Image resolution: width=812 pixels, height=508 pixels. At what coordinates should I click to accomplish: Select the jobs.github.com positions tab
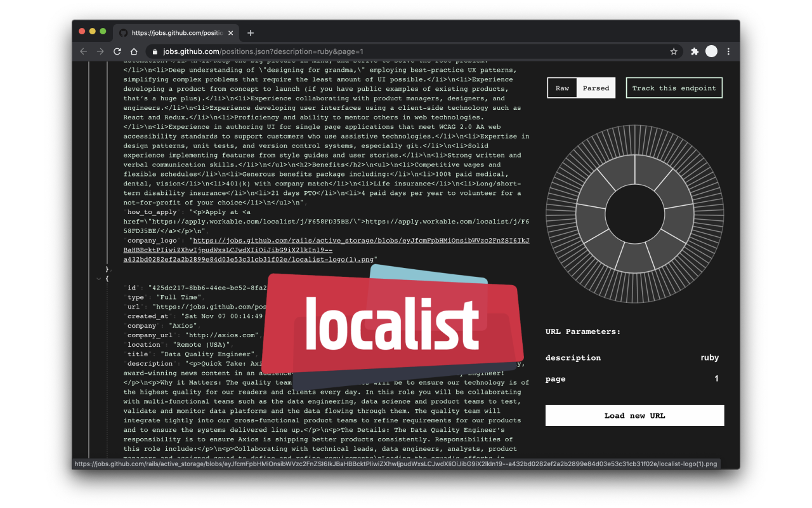[x=176, y=33]
